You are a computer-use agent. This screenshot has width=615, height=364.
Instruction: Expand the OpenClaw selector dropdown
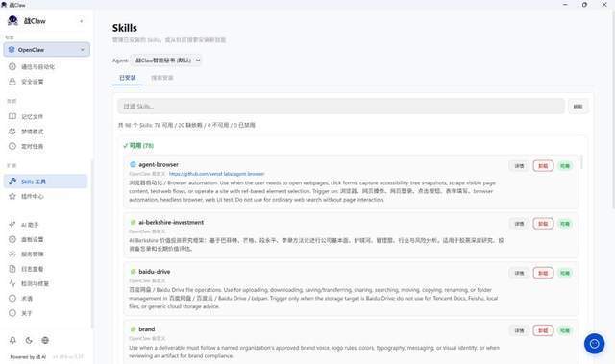pos(47,50)
